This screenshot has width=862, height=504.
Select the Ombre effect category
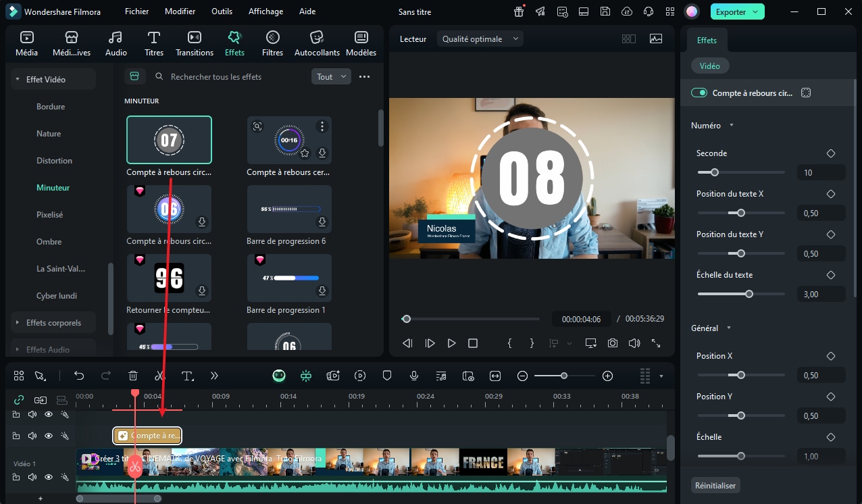[x=49, y=242]
